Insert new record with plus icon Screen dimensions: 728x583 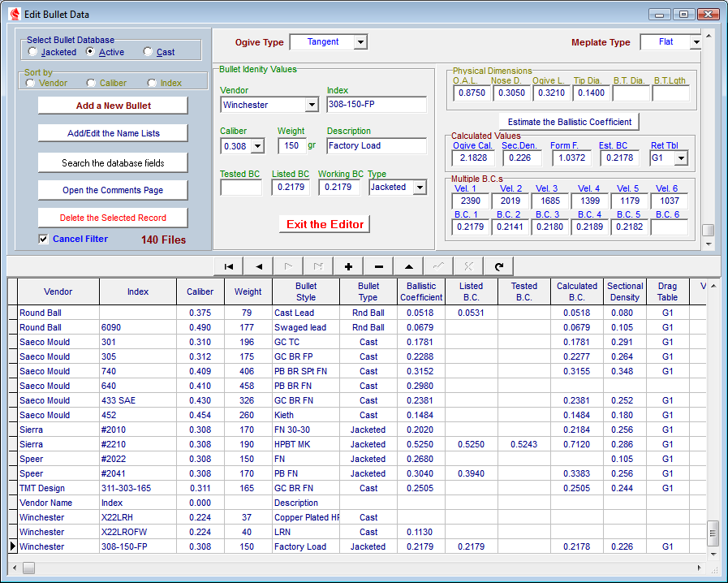pos(348,266)
